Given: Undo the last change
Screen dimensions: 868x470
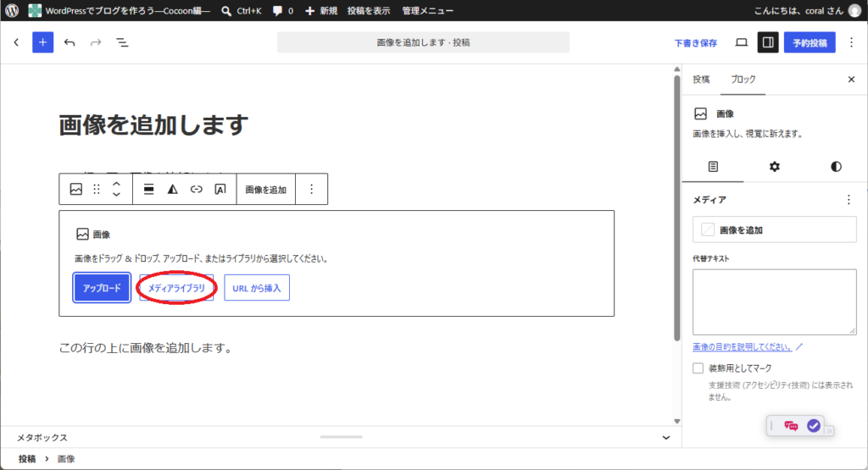Looking at the screenshot, I should (70, 42).
